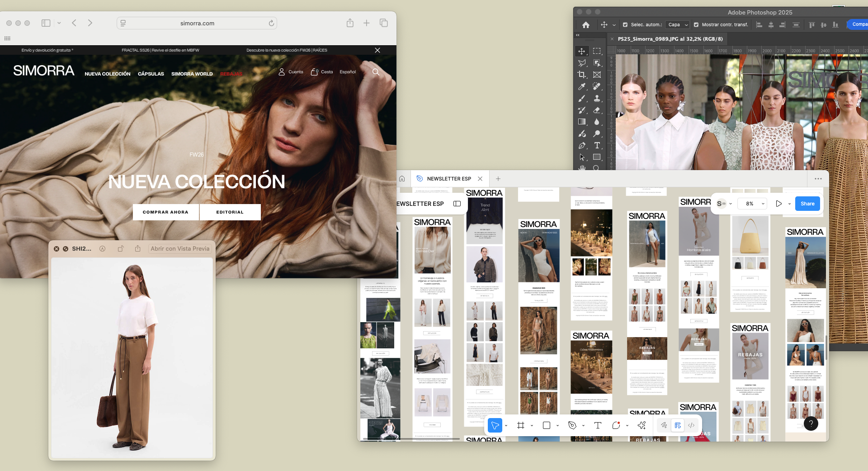The width and height of the screenshot is (868, 471).
Task: Select the Frame tool in Figma toolbar
Action: 521,425
